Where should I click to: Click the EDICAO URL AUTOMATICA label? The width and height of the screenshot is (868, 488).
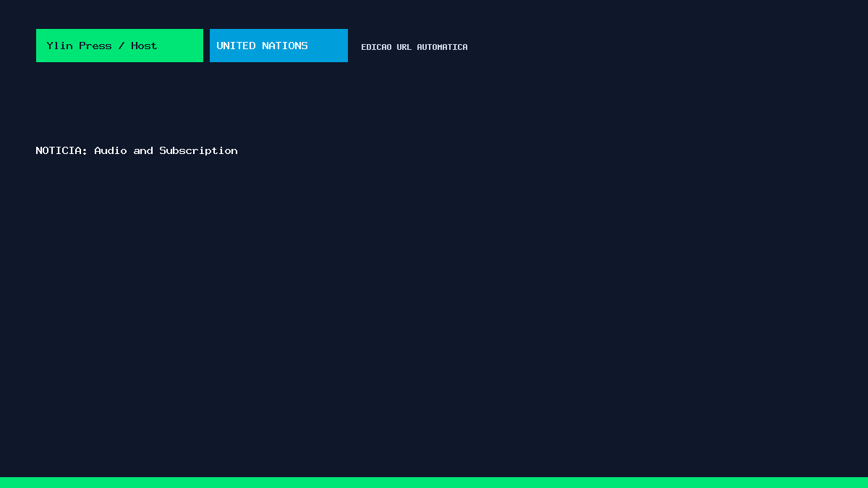[x=414, y=47]
